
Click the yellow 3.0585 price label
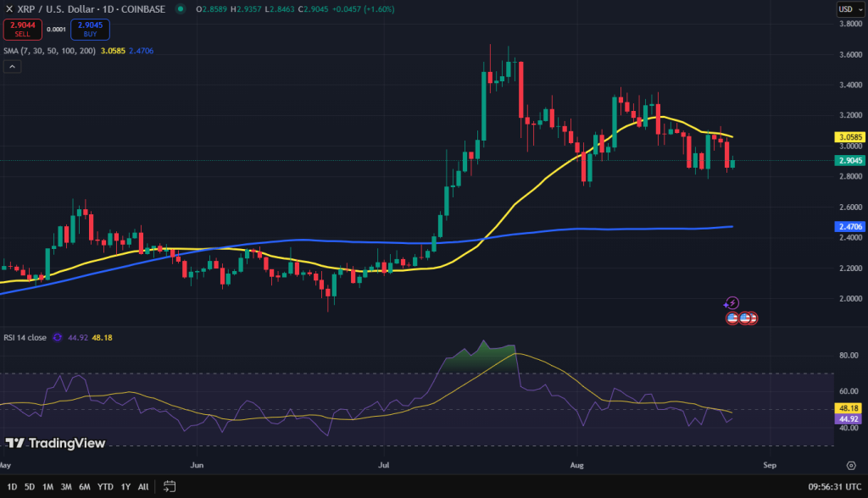(850, 136)
